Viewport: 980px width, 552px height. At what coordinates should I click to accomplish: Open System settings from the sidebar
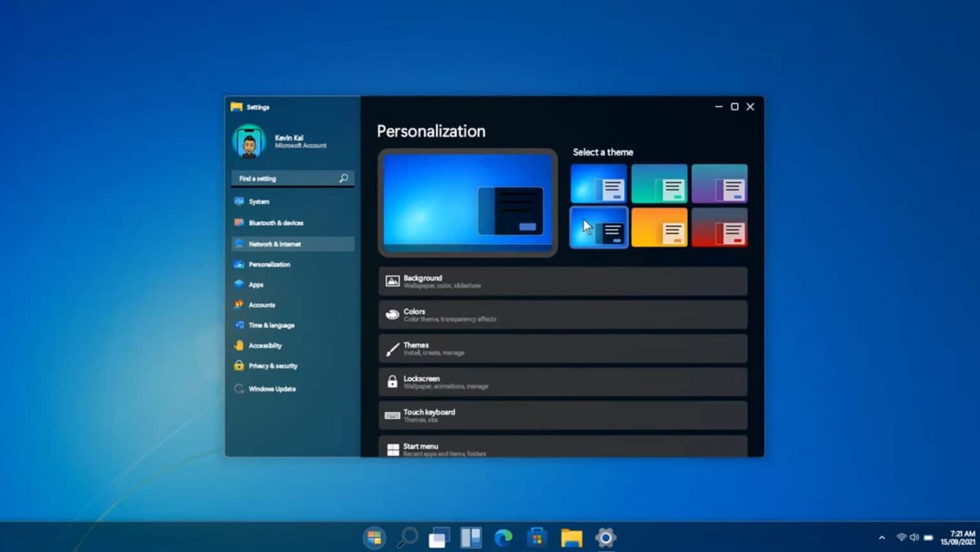coord(258,202)
